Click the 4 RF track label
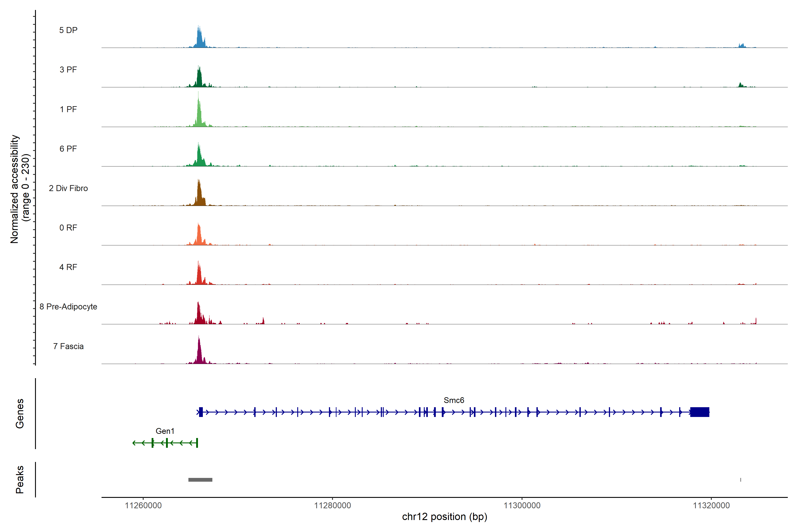Image resolution: width=798 pixels, height=532 pixels. 68,267
